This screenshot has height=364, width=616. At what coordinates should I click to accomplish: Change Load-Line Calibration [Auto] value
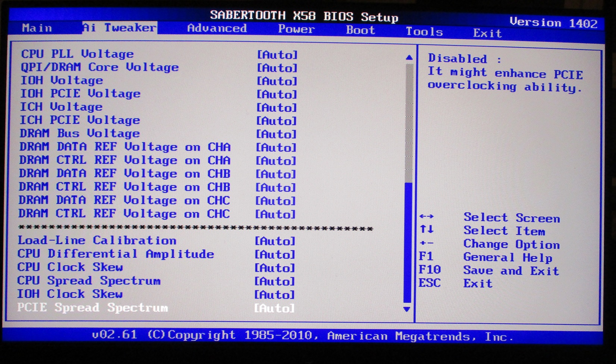[x=275, y=241]
